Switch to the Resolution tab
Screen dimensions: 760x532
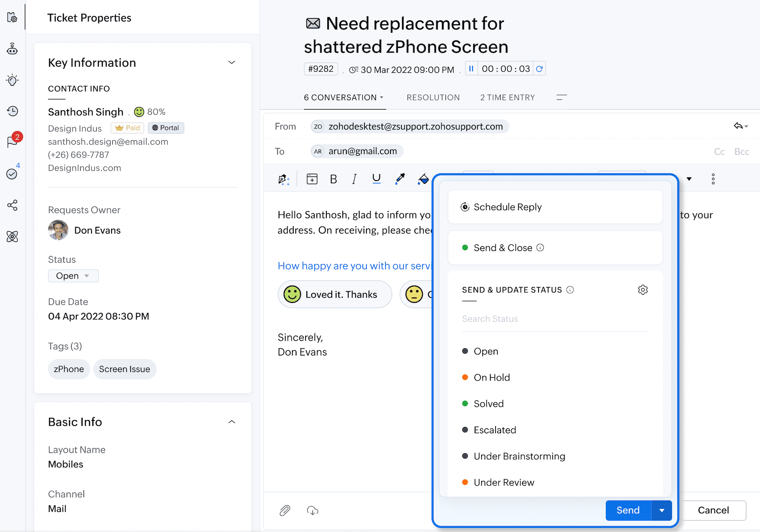tap(433, 97)
